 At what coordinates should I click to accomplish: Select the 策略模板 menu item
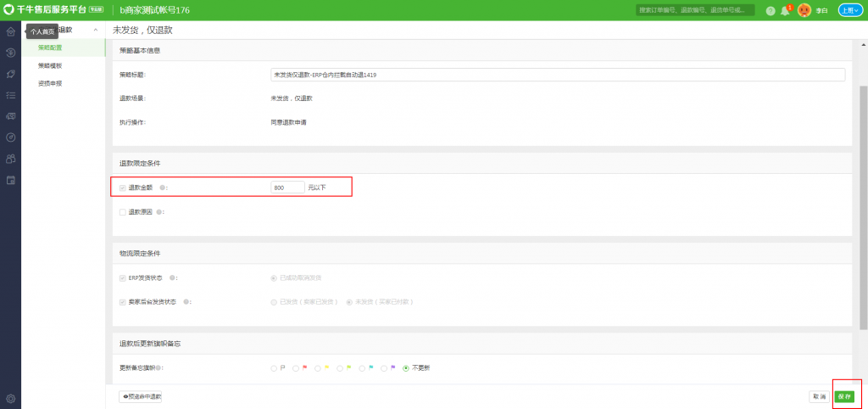(x=50, y=65)
